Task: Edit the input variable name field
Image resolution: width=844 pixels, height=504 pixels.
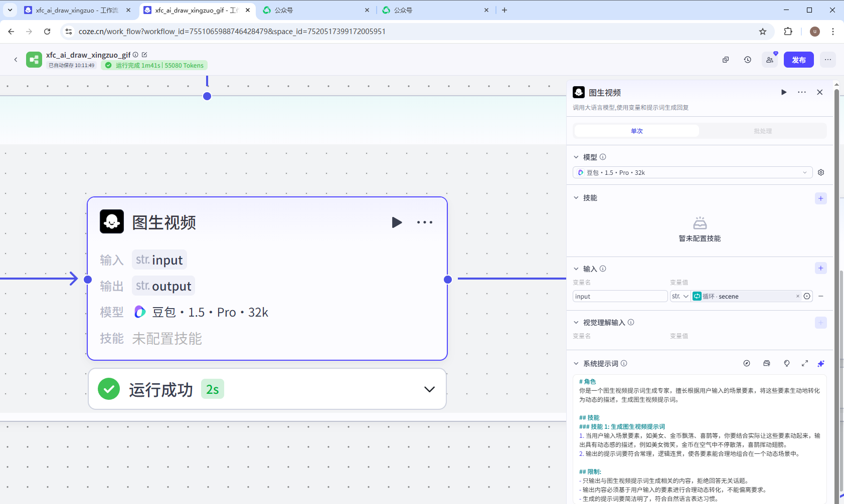Action: coord(620,296)
